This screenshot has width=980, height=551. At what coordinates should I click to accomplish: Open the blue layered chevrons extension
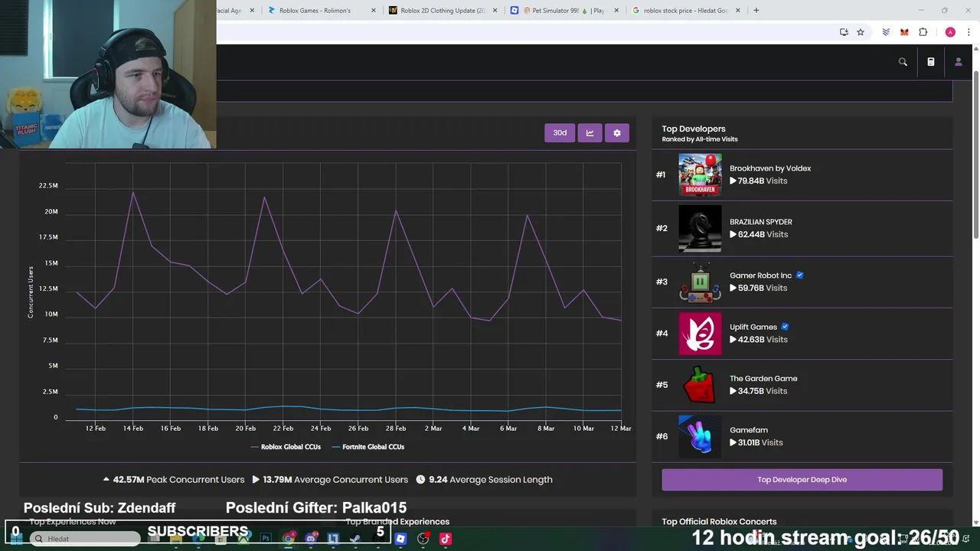(886, 32)
